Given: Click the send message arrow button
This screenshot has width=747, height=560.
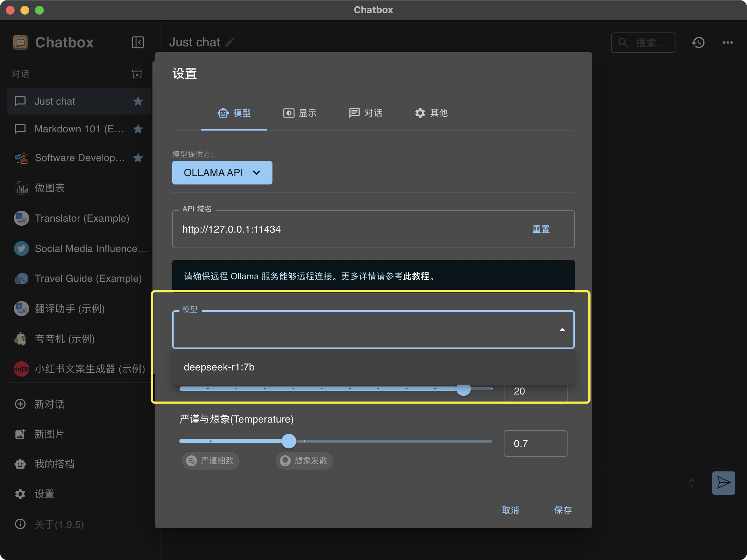Looking at the screenshot, I should (x=723, y=483).
